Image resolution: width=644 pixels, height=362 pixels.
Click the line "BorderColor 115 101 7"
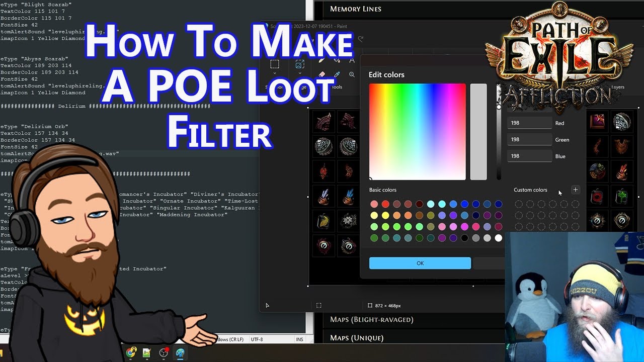coord(36,18)
